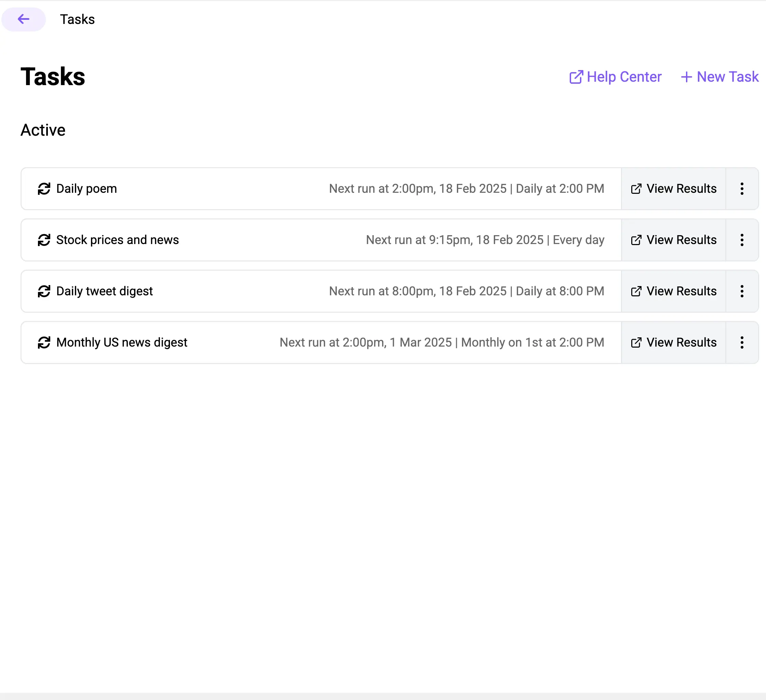
Task: View Results for the Daily poem task
Action: (x=674, y=189)
